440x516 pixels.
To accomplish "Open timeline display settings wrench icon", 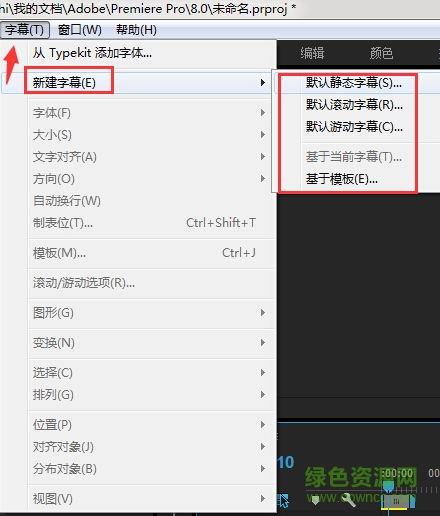I will (x=348, y=500).
